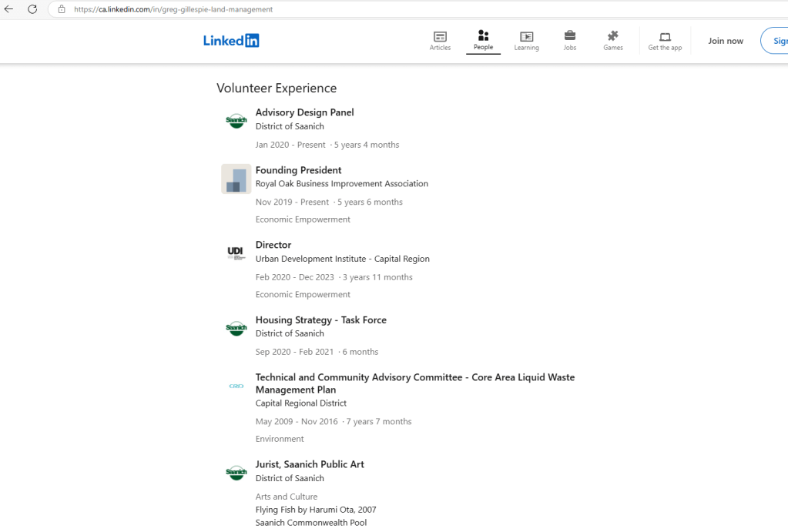Screen dimensions: 788x532
Task: Click the UDI logo beside Director
Action: 236,253
